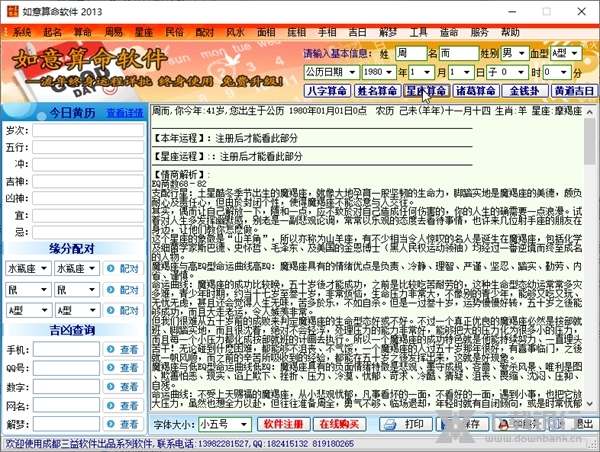Click the 网名 input field

pyautogui.click(x=67, y=405)
